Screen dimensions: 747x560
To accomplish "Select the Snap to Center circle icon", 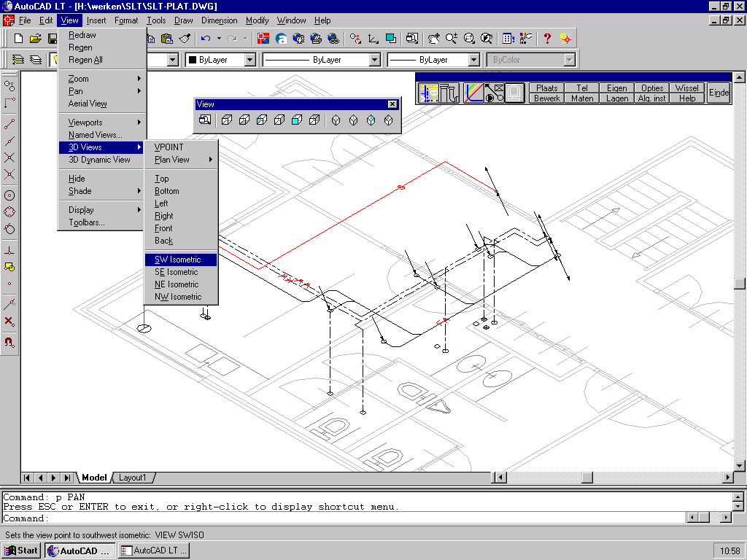I will pyautogui.click(x=9, y=195).
